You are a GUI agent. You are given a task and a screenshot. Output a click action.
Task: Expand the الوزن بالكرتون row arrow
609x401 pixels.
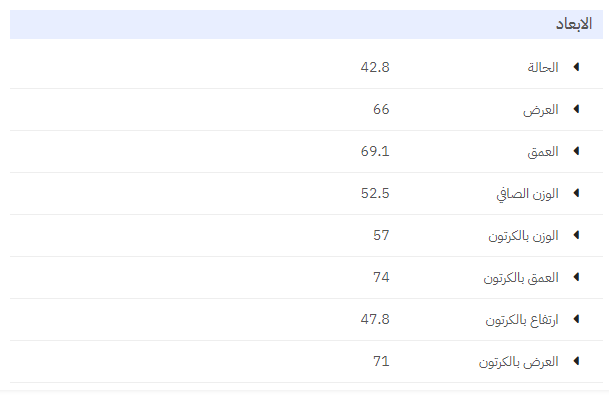tap(576, 236)
